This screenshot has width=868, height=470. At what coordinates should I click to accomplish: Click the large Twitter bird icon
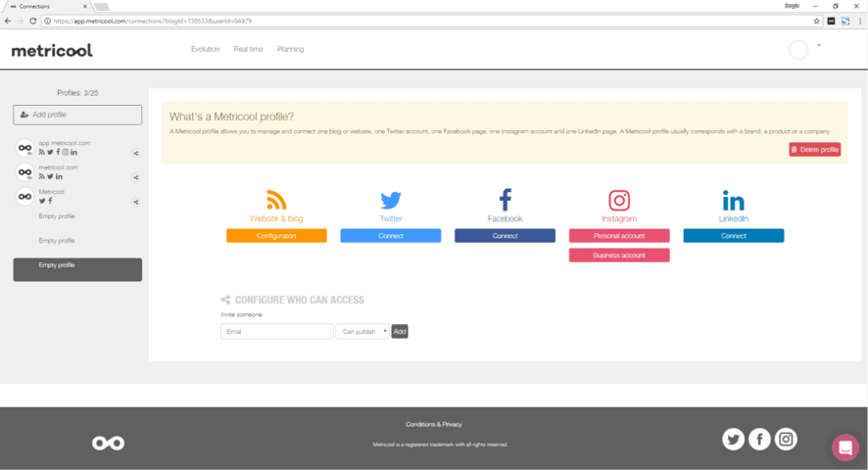coord(391,200)
